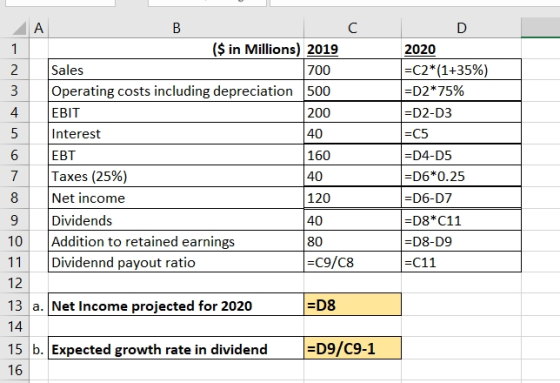Select the =D2-D3 formula cell
This screenshot has width=560, height=383.
pyautogui.click(x=461, y=113)
